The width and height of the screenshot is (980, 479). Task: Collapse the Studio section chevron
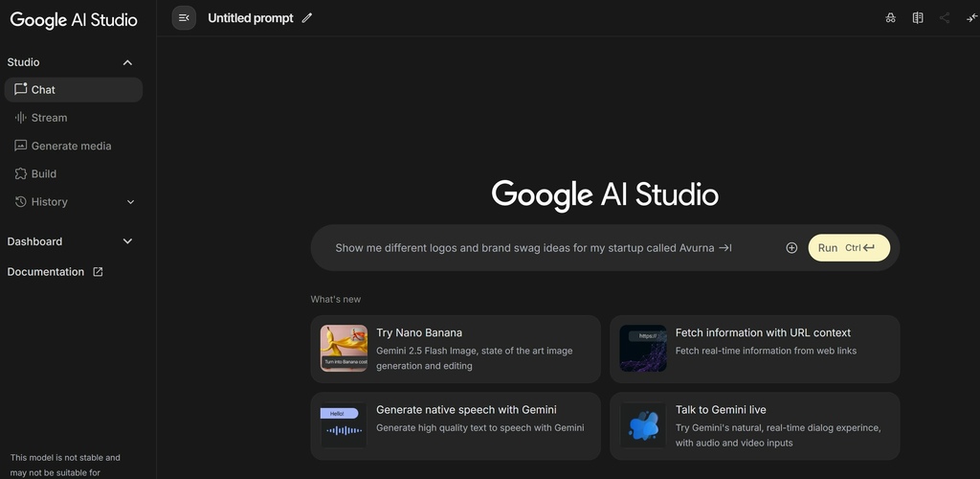tap(127, 62)
